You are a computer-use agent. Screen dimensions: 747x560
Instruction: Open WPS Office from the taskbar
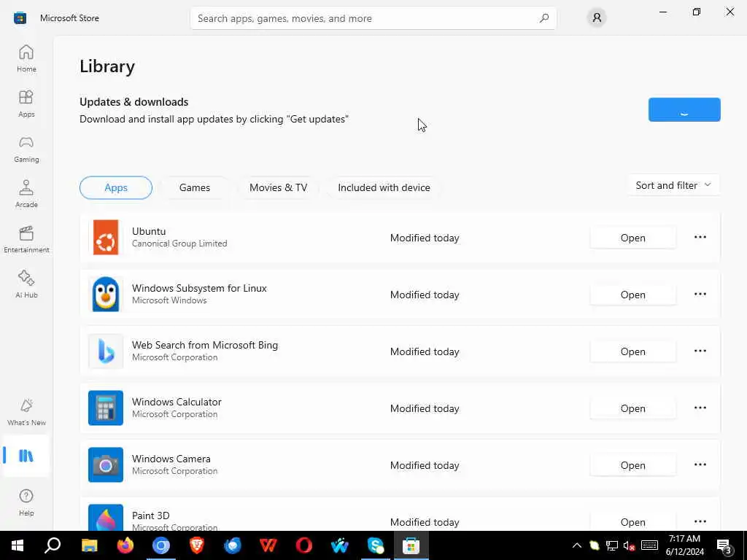[x=268, y=545]
